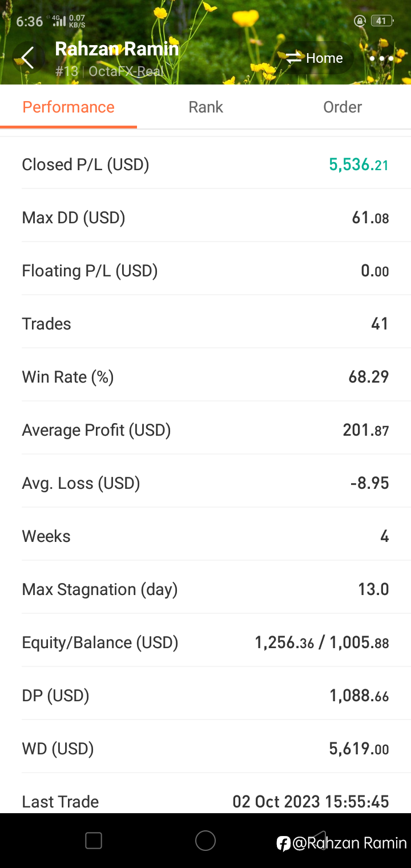The width and height of the screenshot is (411, 868).
Task: Tap the back arrow icon
Action: pyautogui.click(x=27, y=58)
